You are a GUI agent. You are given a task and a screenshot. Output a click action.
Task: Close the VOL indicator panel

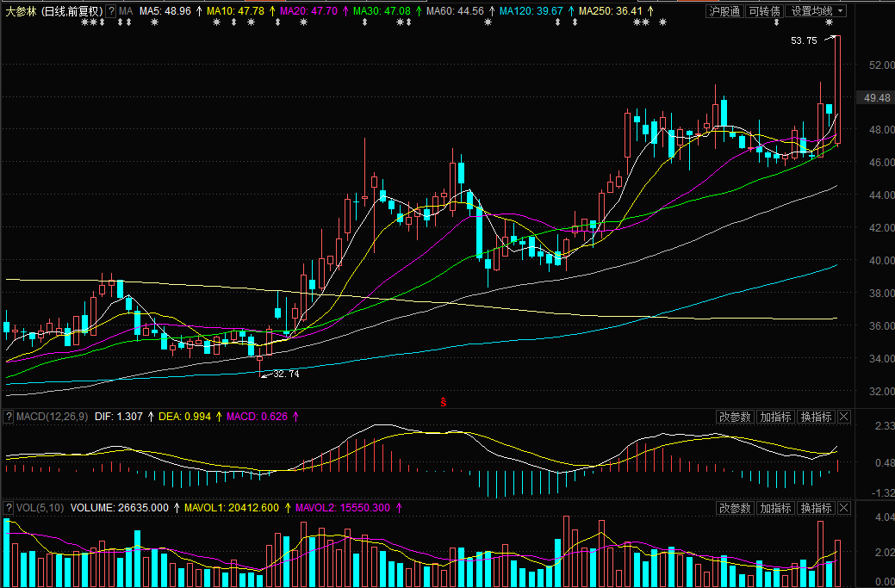tap(843, 508)
